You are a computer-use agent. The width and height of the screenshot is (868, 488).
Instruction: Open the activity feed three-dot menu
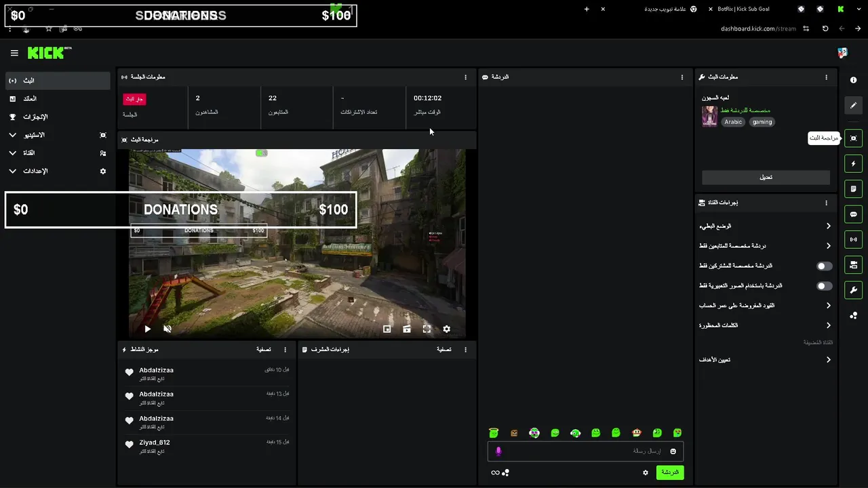click(x=285, y=350)
